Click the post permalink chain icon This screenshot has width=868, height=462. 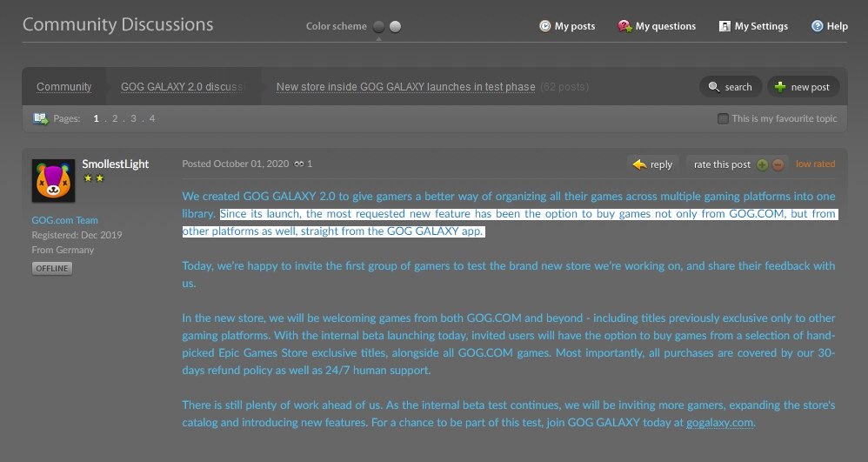click(x=299, y=164)
